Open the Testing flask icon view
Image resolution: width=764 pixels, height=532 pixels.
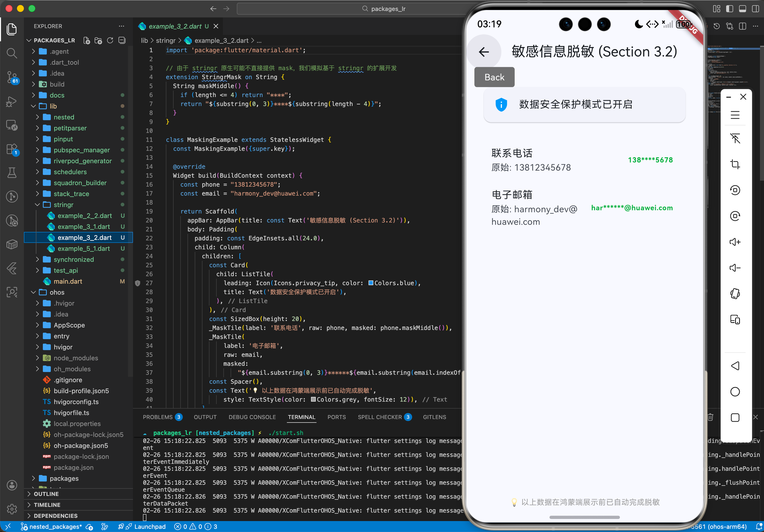tap(12, 173)
